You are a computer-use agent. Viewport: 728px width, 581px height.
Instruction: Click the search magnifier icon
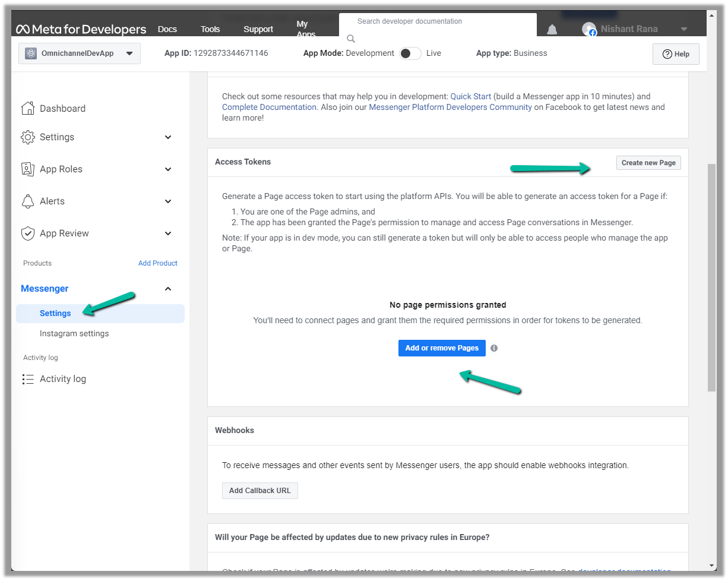point(351,39)
